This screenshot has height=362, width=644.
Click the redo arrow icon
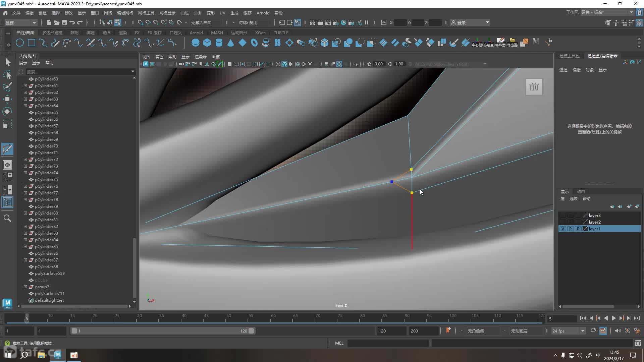tap(80, 22)
